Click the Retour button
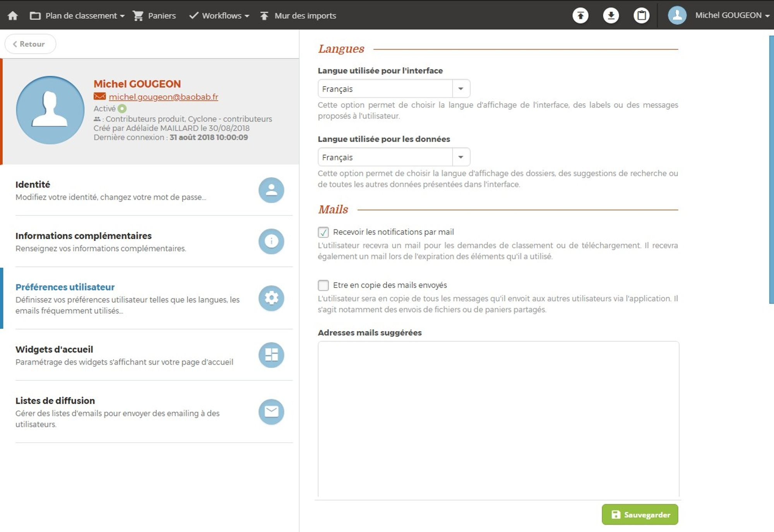This screenshot has height=532, width=774. coord(30,44)
